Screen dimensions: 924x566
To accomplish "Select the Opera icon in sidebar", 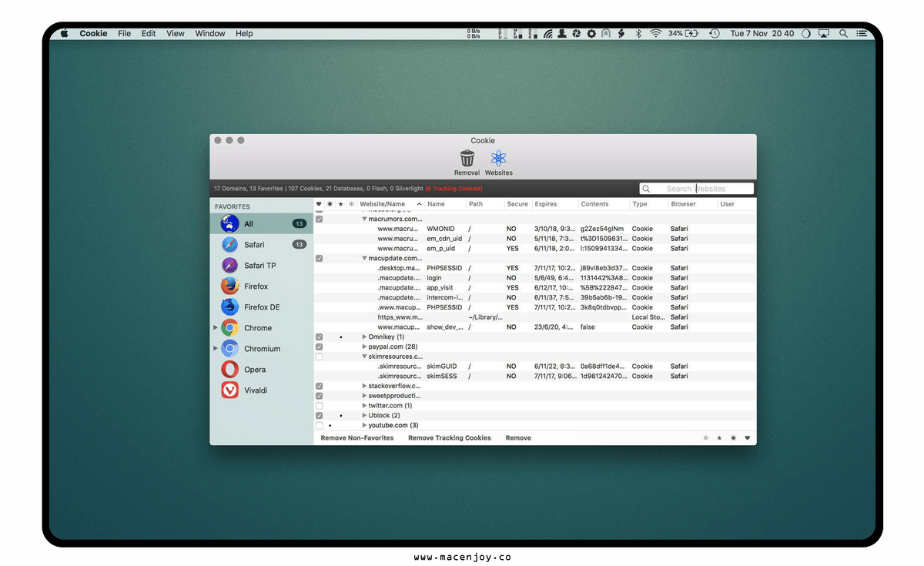I will point(229,370).
